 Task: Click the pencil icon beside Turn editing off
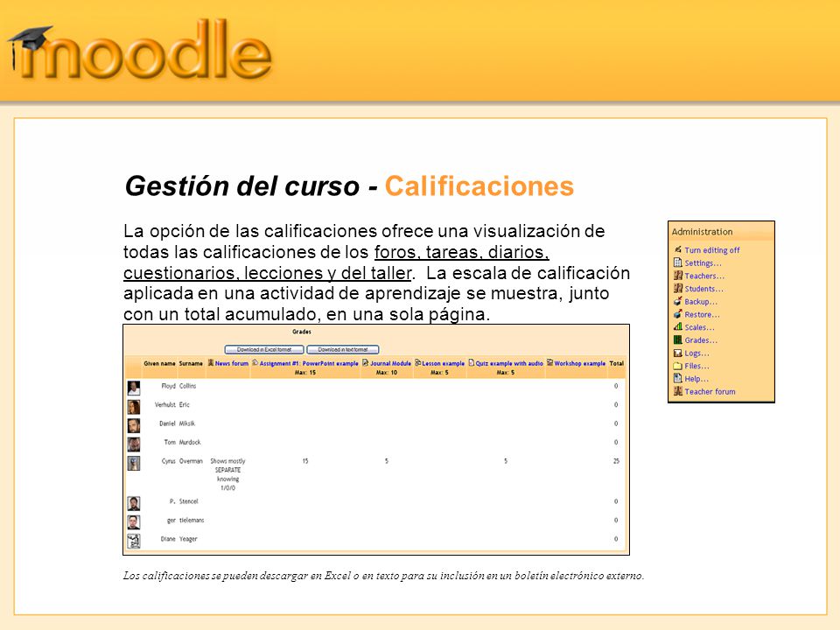coord(677,249)
